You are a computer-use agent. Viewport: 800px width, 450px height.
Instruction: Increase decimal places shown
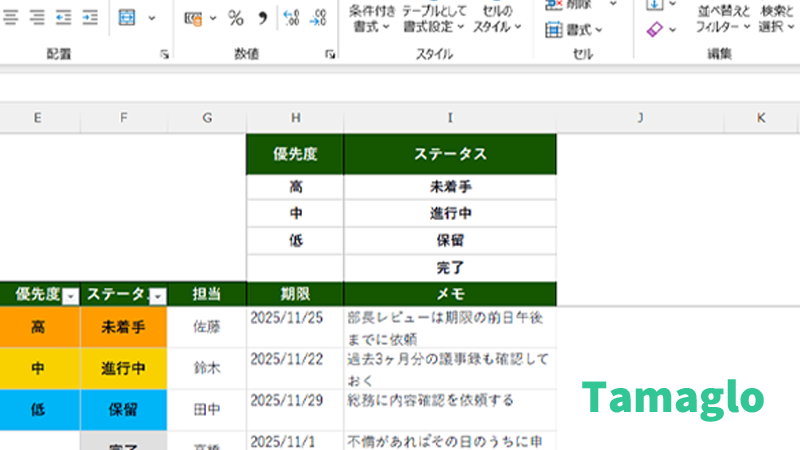(x=292, y=18)
